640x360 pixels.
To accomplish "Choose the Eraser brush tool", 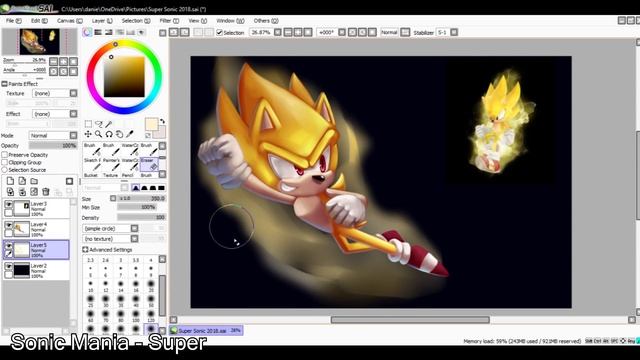I will pos(149,164).
